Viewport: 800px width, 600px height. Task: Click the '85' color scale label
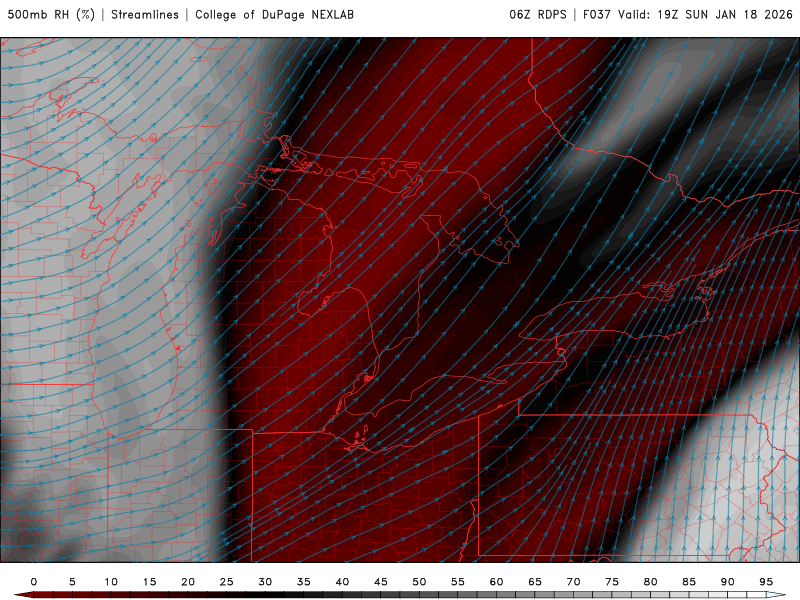[x=689, y=582]
